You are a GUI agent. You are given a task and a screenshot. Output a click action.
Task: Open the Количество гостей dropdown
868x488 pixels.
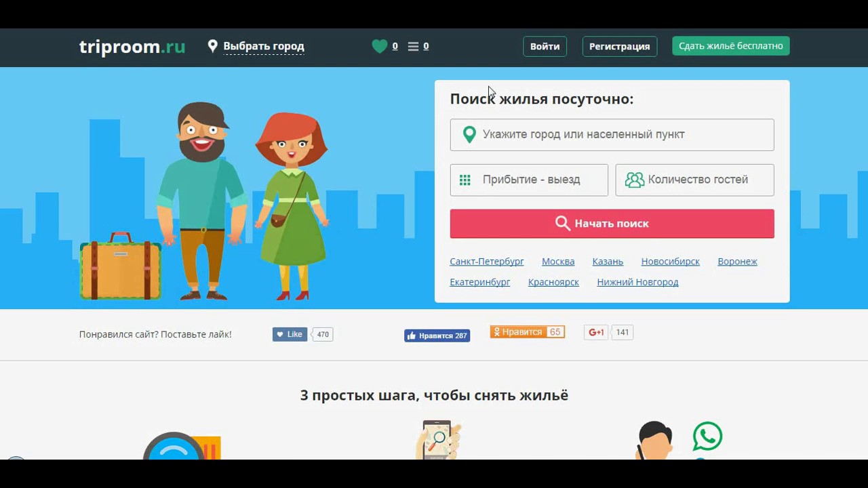coord(694,180)
